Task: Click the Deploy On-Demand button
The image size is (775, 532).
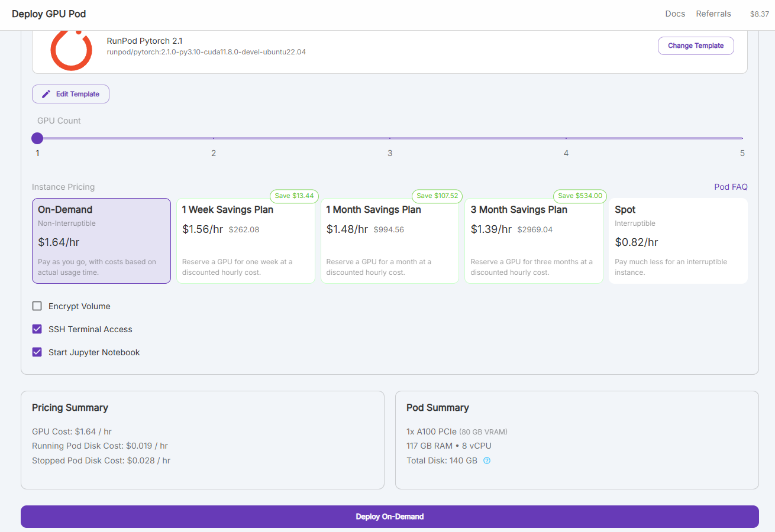Action: pyautogui.click(x=390, y=517)
